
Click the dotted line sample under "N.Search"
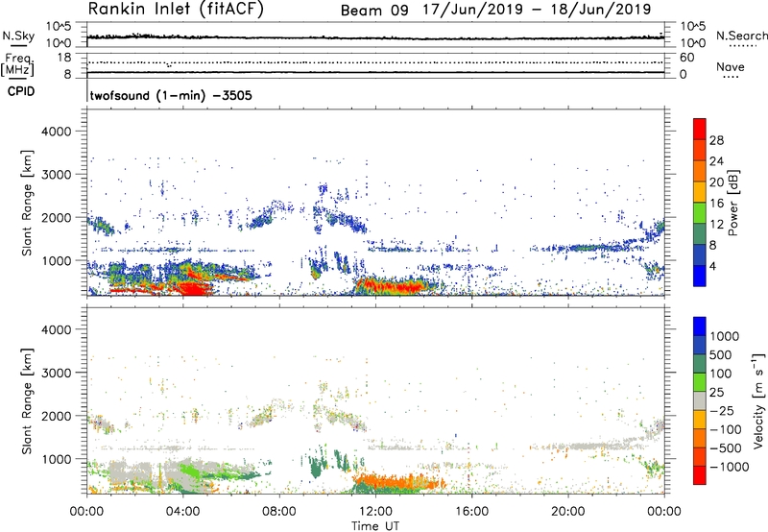pos(743,46)
